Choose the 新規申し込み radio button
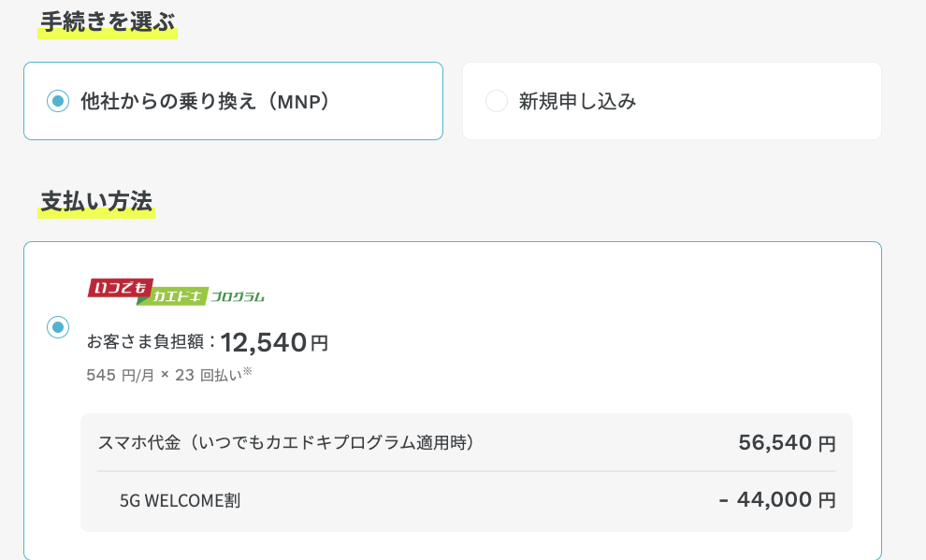Image resolution: width=926 pixels, height=560 pixels. 497,101
